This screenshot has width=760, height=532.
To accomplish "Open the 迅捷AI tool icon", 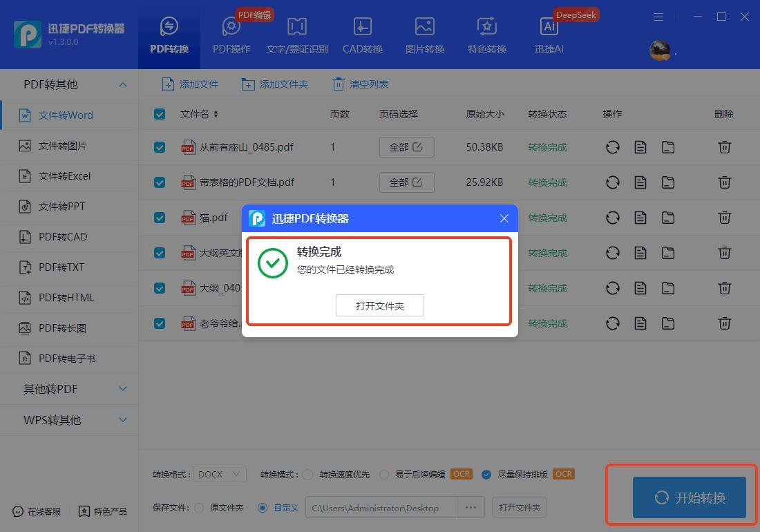I will [549, 28].
